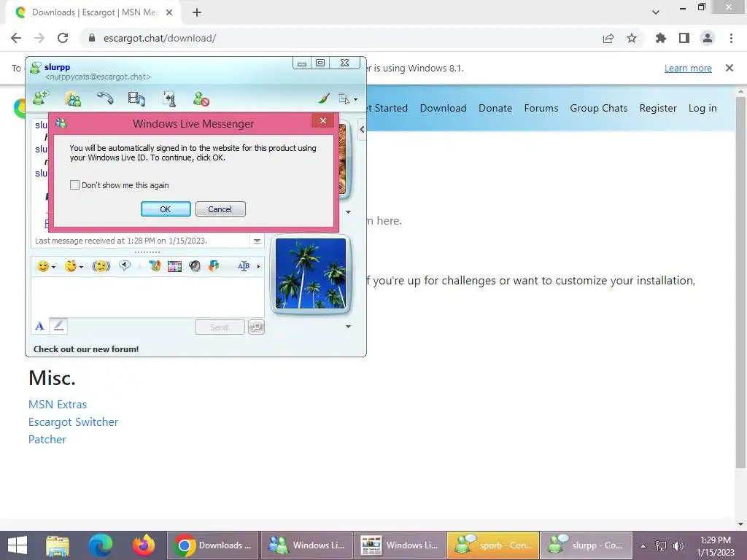
Task: Open the Chrome profile avatar icon
Action: 708,38
